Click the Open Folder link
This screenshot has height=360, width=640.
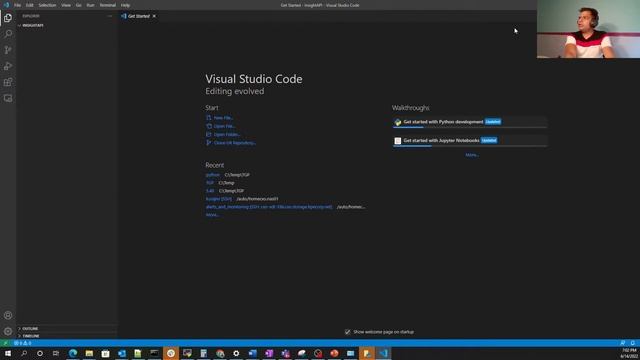click(x=227, y=134)
